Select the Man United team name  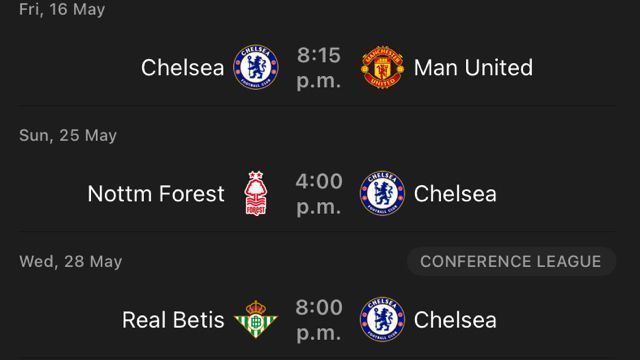(473, 68)
